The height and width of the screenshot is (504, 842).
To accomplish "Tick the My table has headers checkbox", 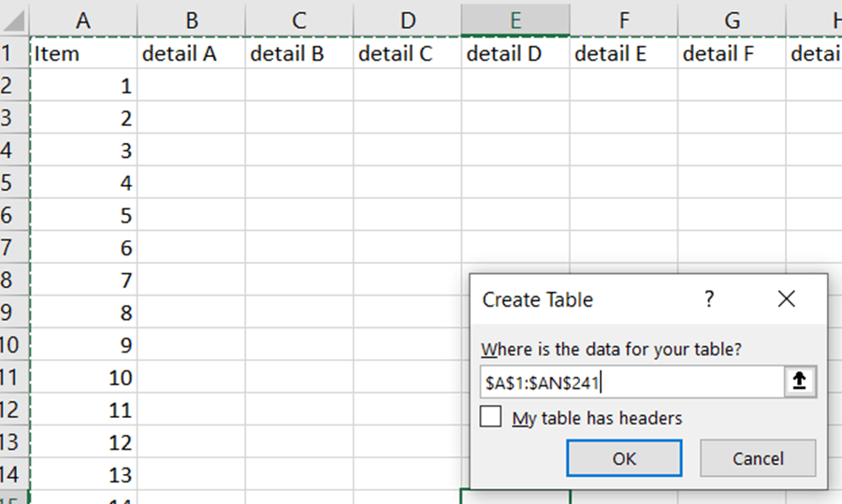I will [491, 417].
